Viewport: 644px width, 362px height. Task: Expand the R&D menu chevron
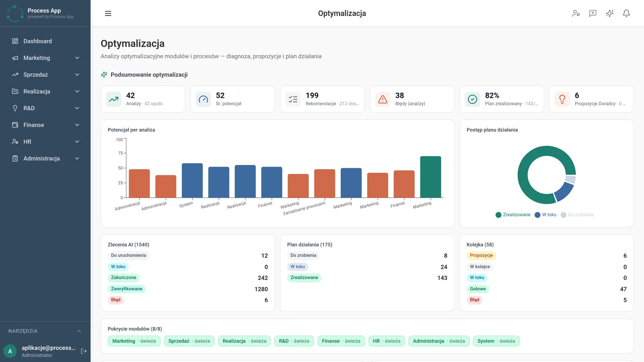[77, 108]
